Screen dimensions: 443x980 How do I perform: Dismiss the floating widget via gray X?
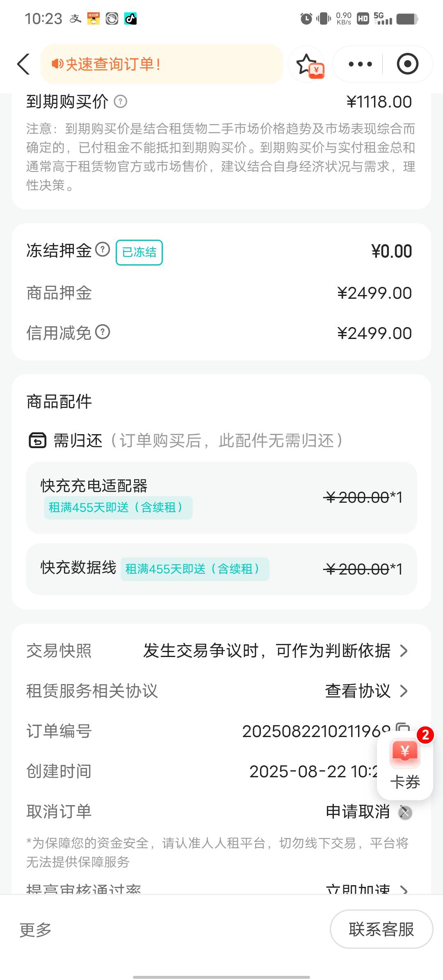[x=405, y=813]
